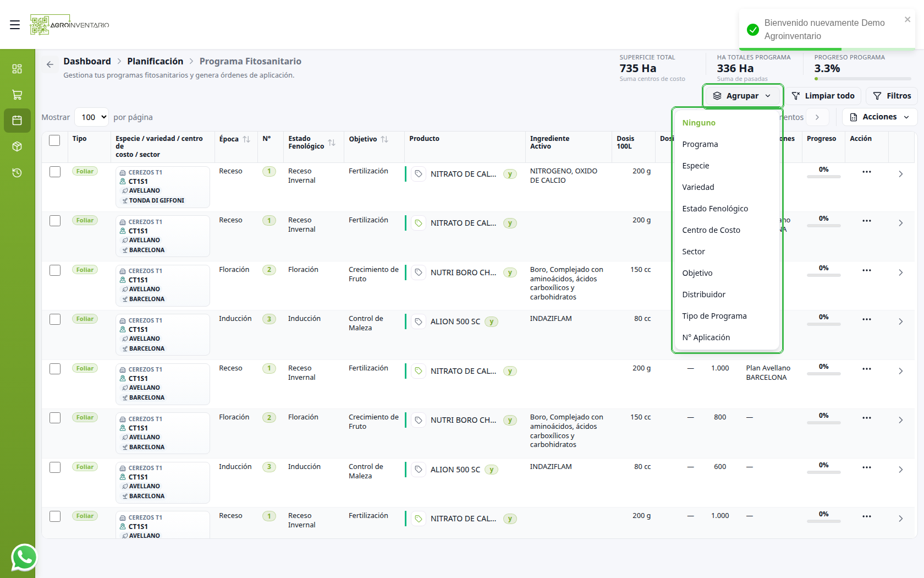
Task: Toggle the select-all header checkbox
Action: [54, 140]
